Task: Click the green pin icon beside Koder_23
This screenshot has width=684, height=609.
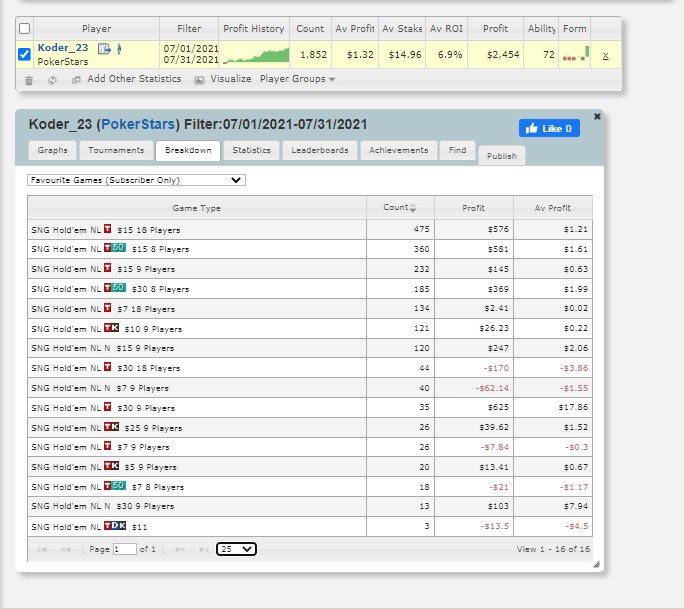Action: coord(119,48)
